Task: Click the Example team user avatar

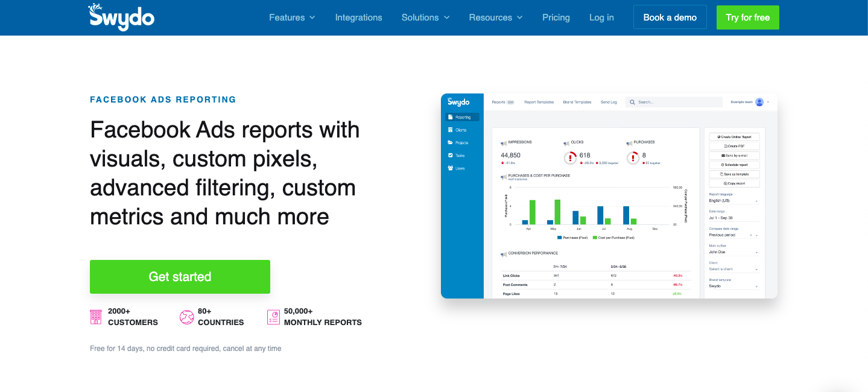Action: pyautogui.click(x=759, y=102)
